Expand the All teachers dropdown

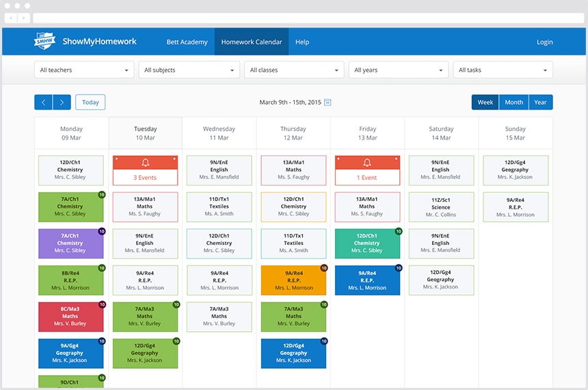[84, 70]
